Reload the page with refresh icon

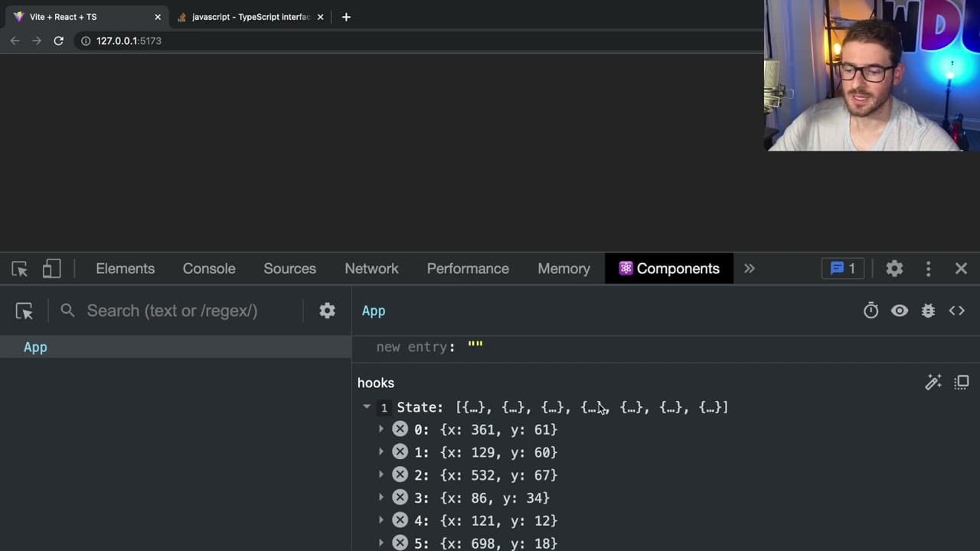click(x=58, y=41)
